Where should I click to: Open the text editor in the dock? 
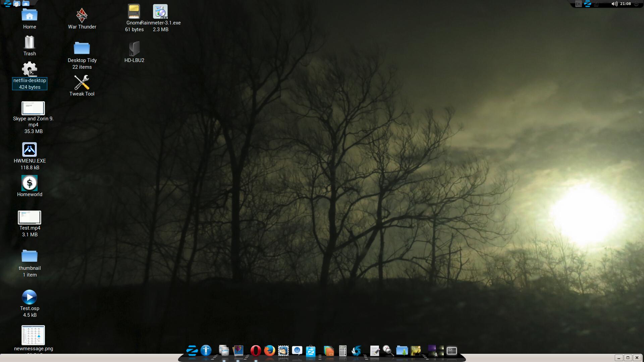click(x=375, y=351)
